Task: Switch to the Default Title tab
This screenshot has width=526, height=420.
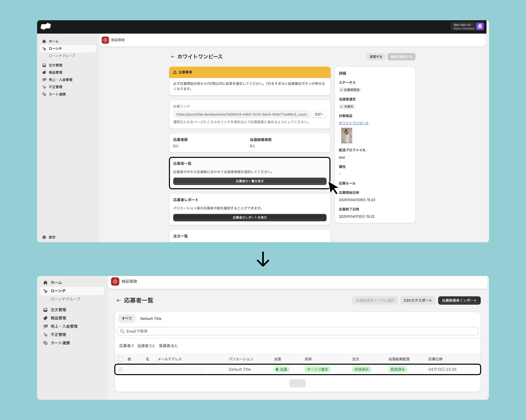Action: tap(151, 318)
